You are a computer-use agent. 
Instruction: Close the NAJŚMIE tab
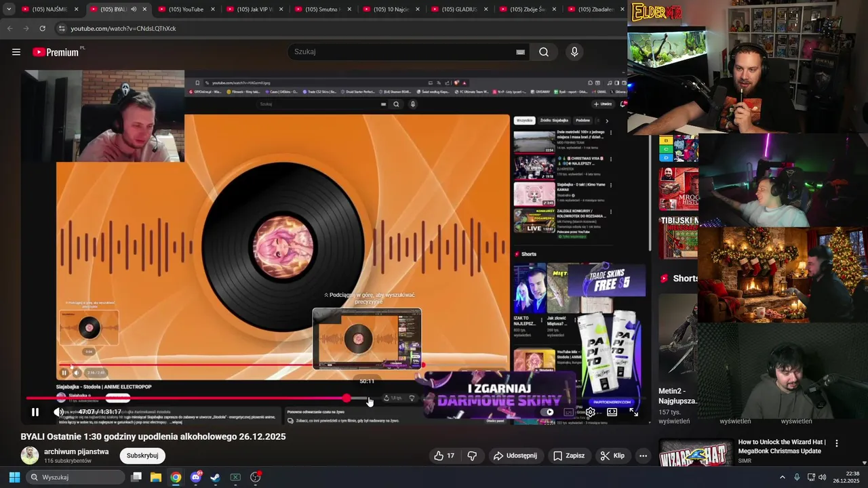click(x=76, y=9)
